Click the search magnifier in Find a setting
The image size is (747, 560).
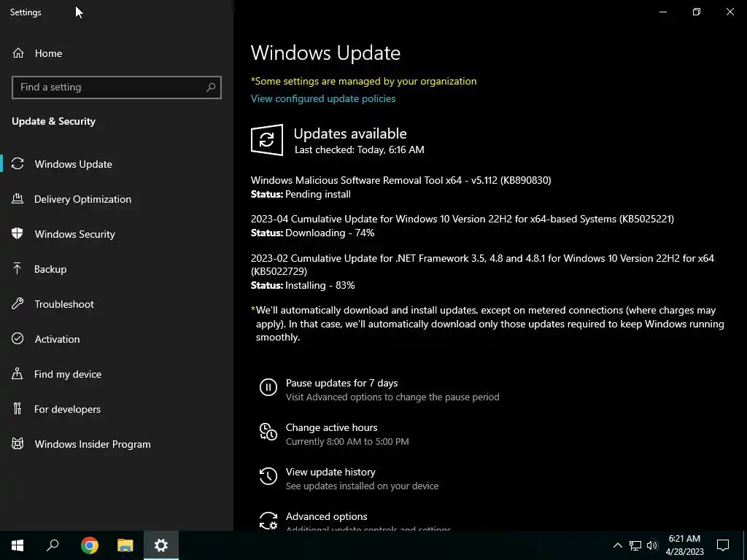211,87
